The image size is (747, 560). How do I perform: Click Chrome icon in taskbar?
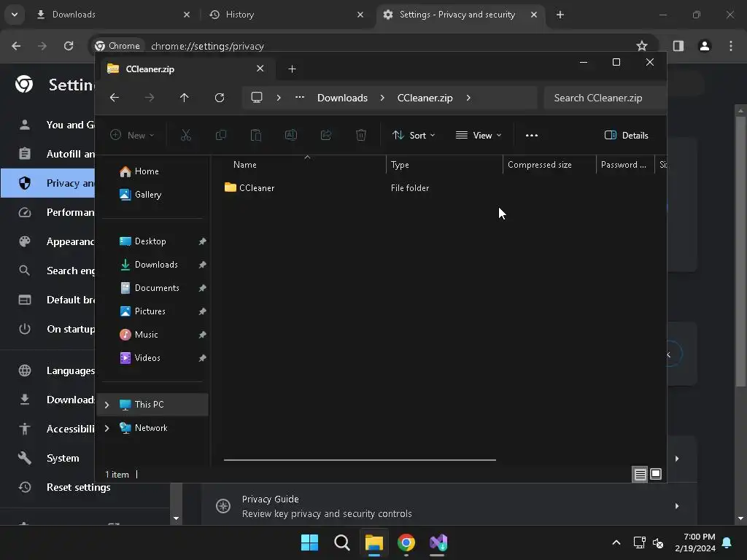[406, 542]
